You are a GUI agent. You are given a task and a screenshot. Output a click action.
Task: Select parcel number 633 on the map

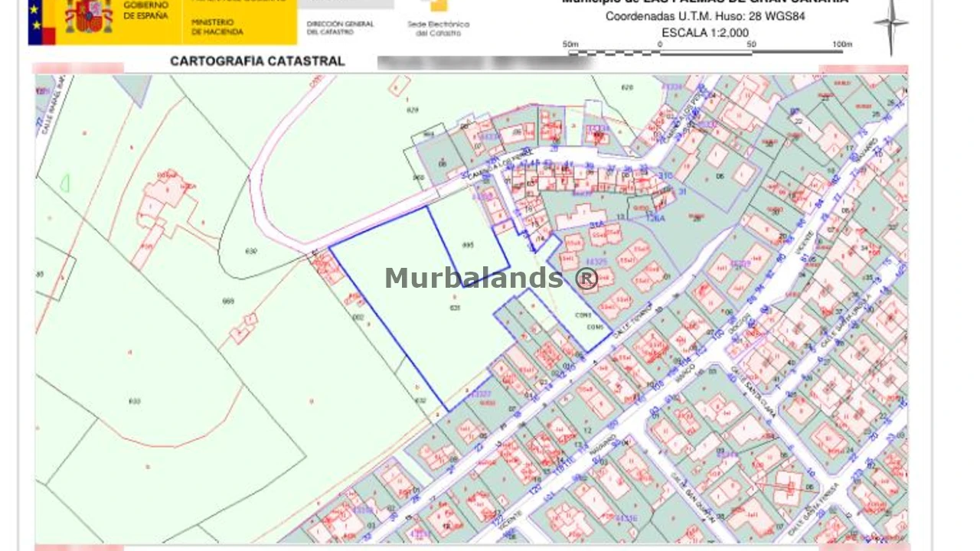[x=135, y=401]
